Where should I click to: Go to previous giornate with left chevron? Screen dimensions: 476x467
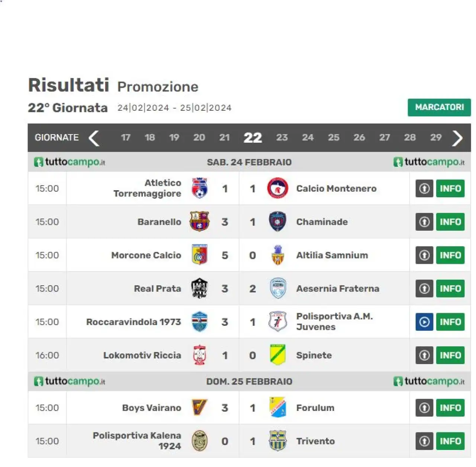click(94, 138)
